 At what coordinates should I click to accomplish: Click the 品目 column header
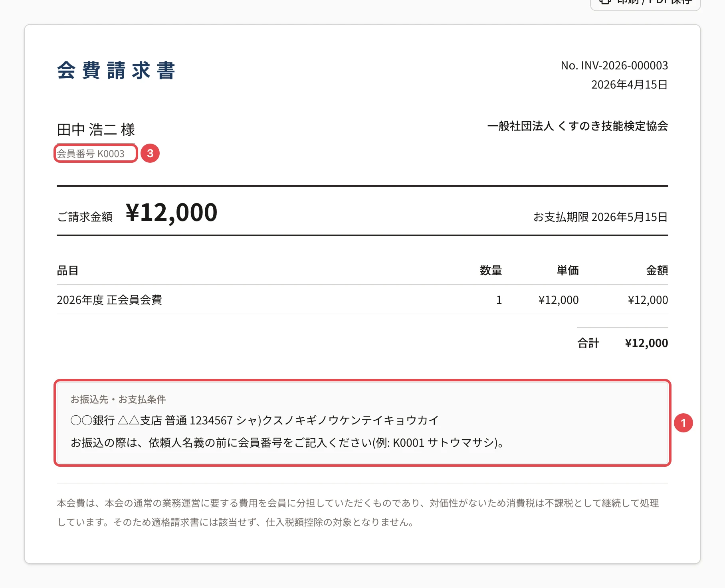(x=67, y=270)
